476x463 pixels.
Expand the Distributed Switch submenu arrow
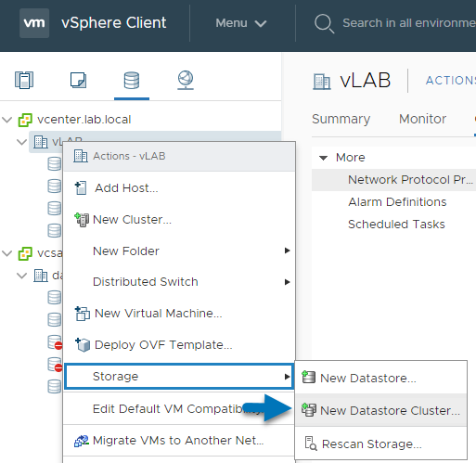(288, 282)
